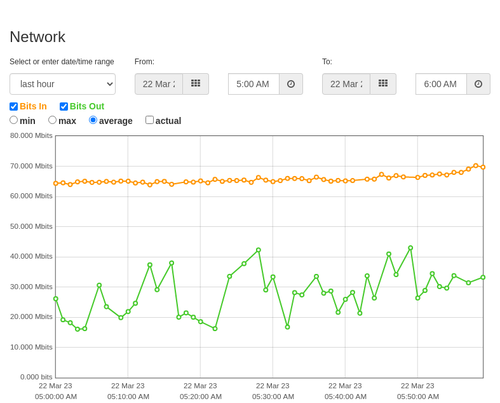Select the max radio button

(52, 120)
